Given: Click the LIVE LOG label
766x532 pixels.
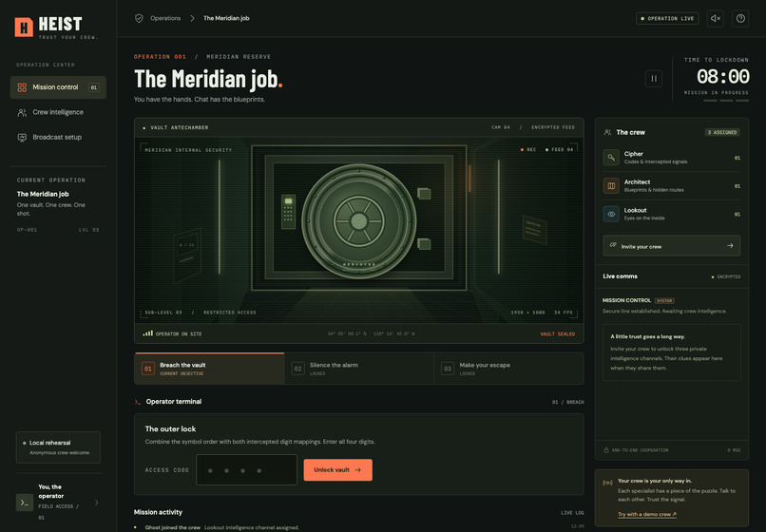Looking at the screenshot, I should point(572,513).
